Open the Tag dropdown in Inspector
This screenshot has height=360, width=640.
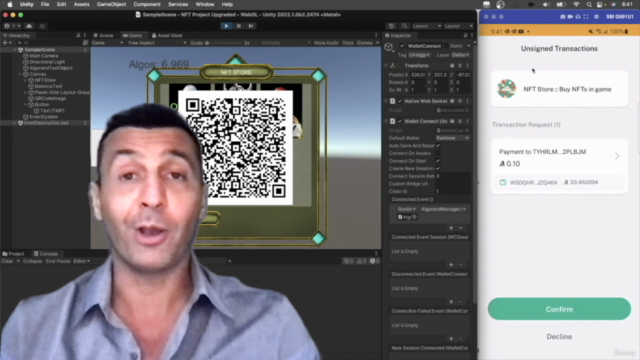[419, 55]
